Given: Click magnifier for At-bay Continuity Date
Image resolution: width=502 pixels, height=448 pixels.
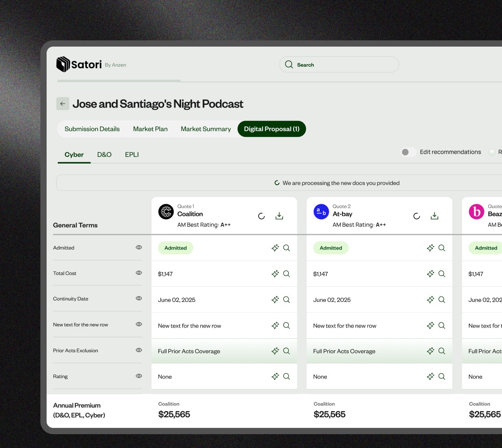Looking at the screenshot, I should click(442, 300).
